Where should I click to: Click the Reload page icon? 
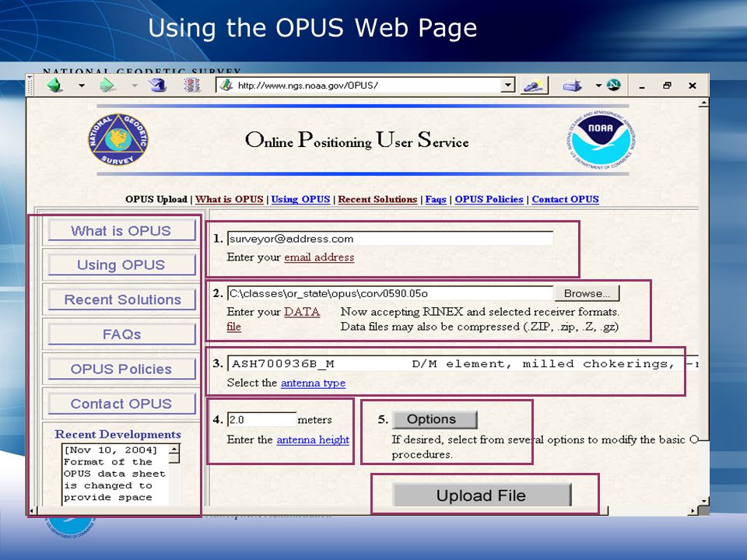click(x=157, y=86)
